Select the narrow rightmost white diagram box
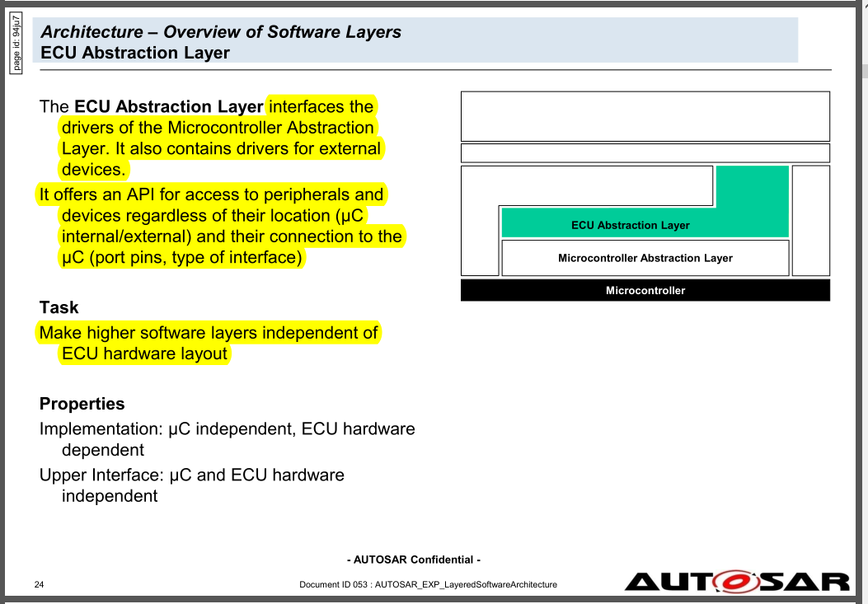This screenshot has height=604, width=868. (x=810, y=221)
